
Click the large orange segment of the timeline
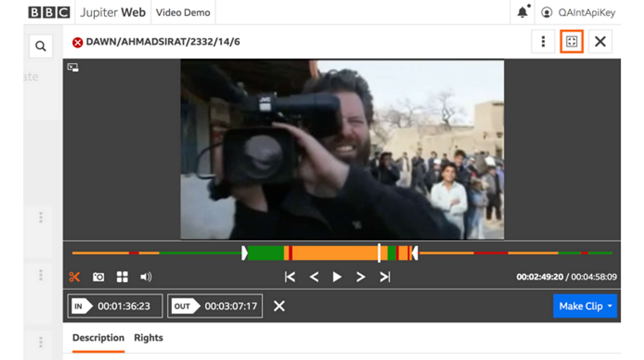(335, 253)
